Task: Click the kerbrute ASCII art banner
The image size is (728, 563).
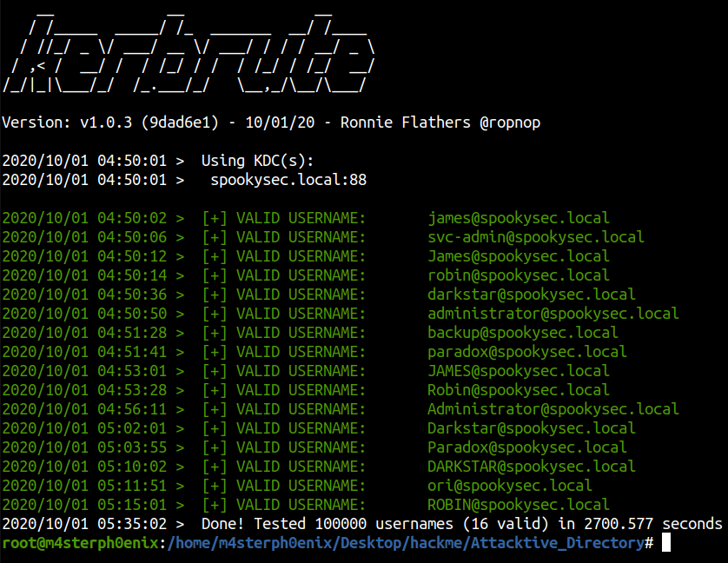Action: 188,55
